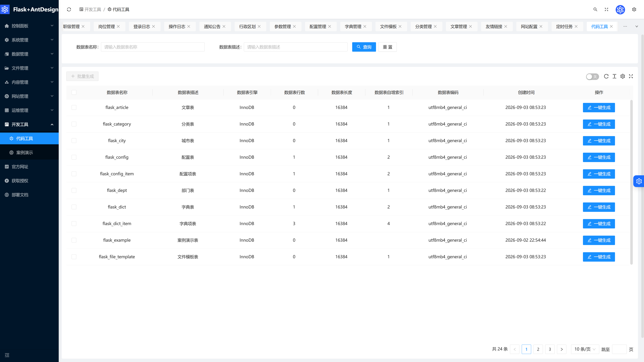The height and width of the screenshot is (362, 644).
Task: Open table density setting icon
Action: coord(614,76)
